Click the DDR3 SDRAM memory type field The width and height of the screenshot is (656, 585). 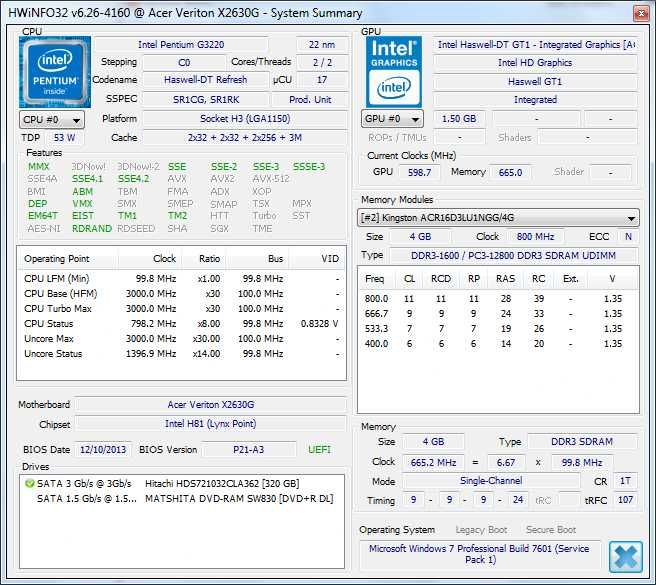(582, 442)
